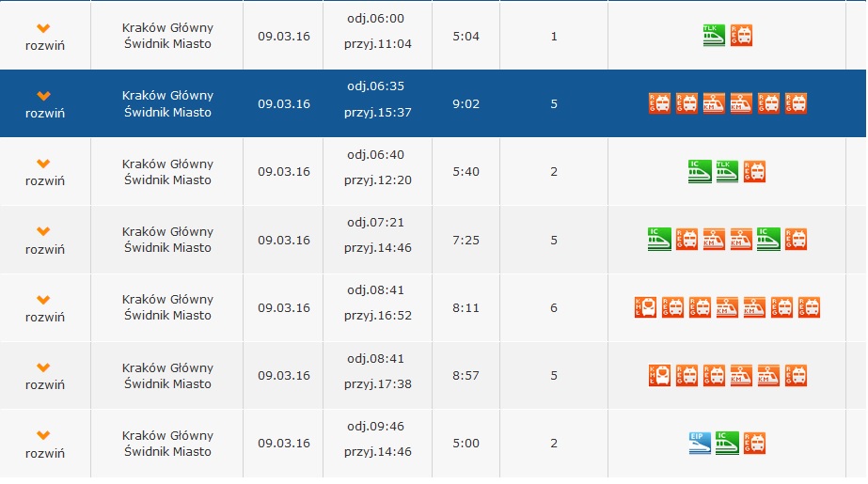Expand the 07:21 departure connection
The height and width of the screenshot is (484, 868).
44,241
